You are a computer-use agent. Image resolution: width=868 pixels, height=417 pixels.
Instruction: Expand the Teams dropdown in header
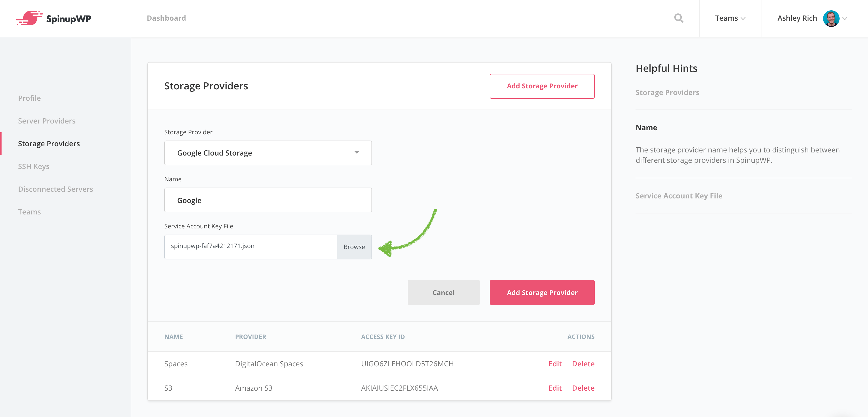pos(730,18)
